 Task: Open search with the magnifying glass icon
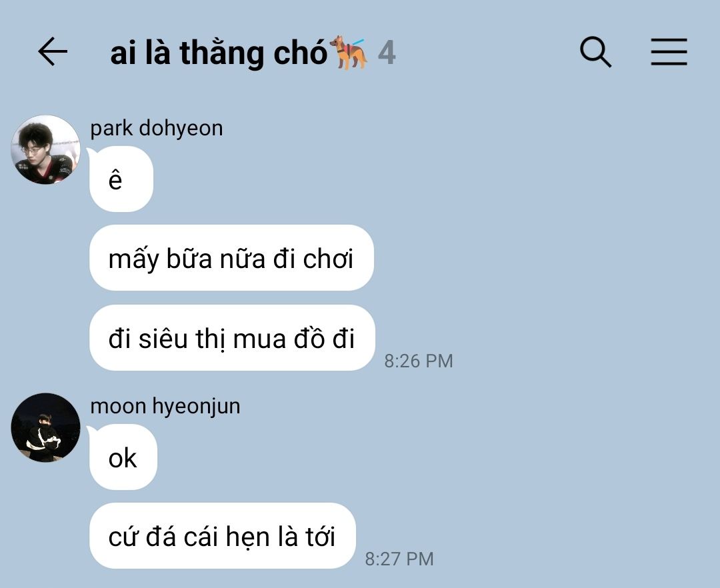[595, 52]
